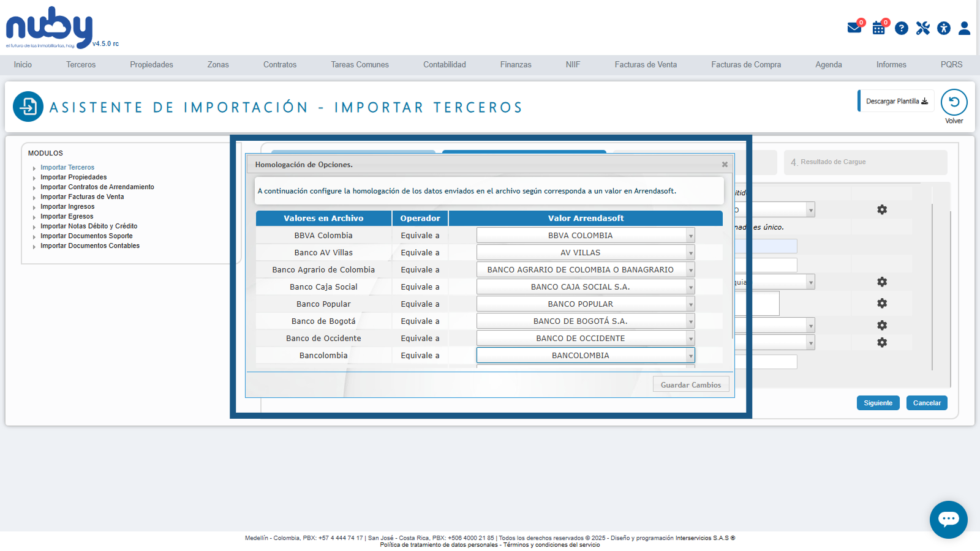The image size is (980, 551).
Task: Click the third gear settings icon
Action: pos(882,303)
